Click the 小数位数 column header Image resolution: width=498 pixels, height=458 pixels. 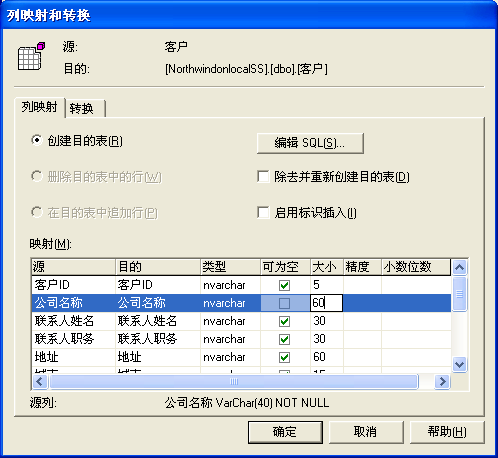(416, 267)
